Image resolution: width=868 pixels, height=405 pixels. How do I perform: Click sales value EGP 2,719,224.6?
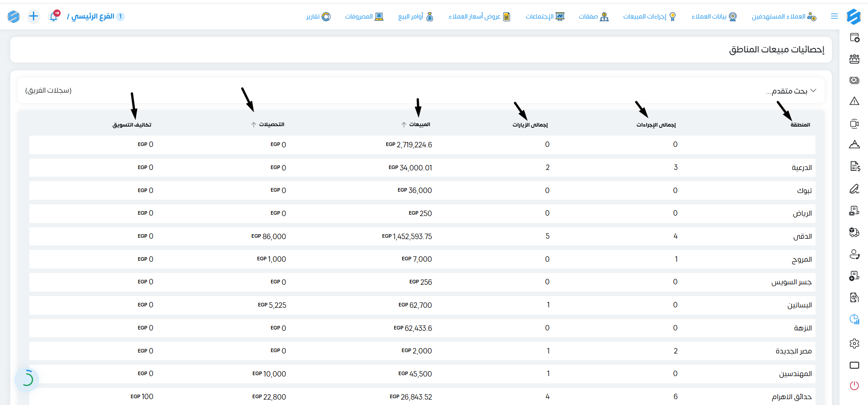pos(409,145)
